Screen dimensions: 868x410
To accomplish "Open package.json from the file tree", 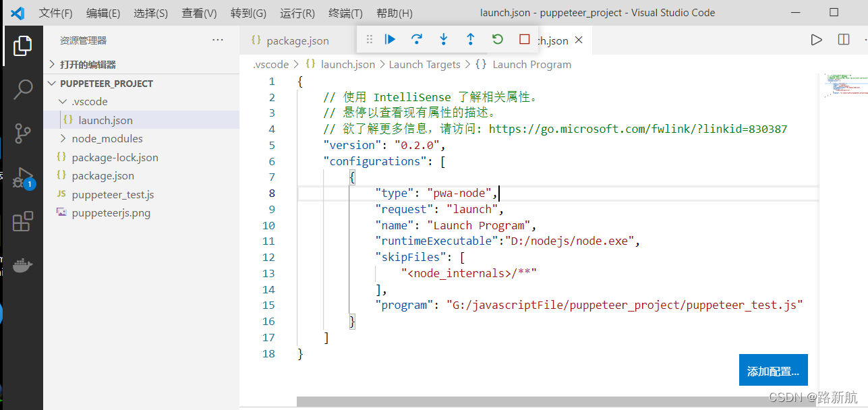I will [x=142, y=176].
